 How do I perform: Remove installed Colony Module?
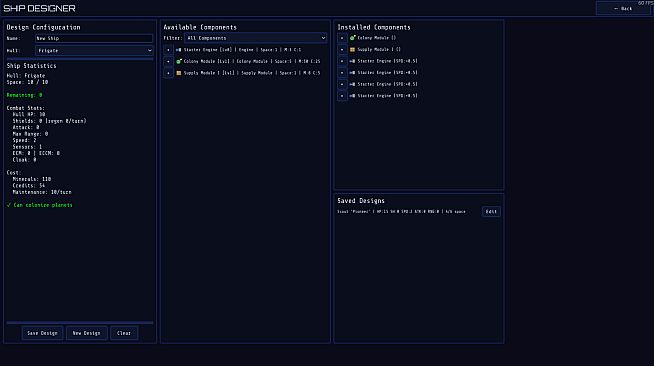point(342,38)
